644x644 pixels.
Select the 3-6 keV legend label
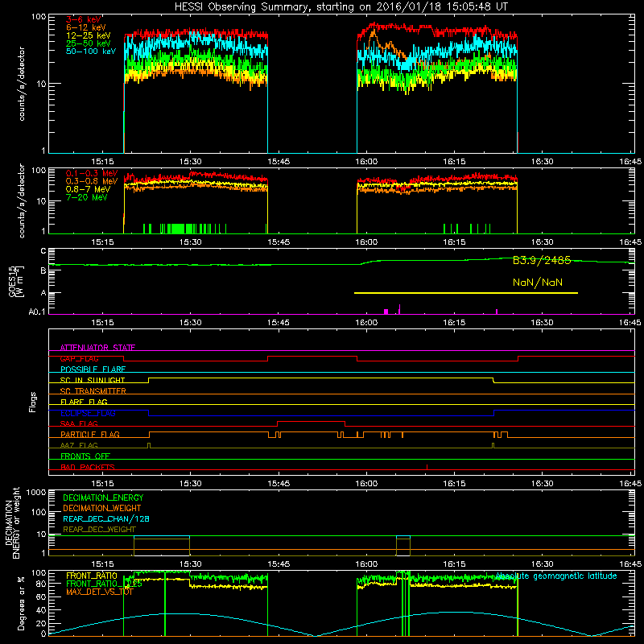click(83, 19)
